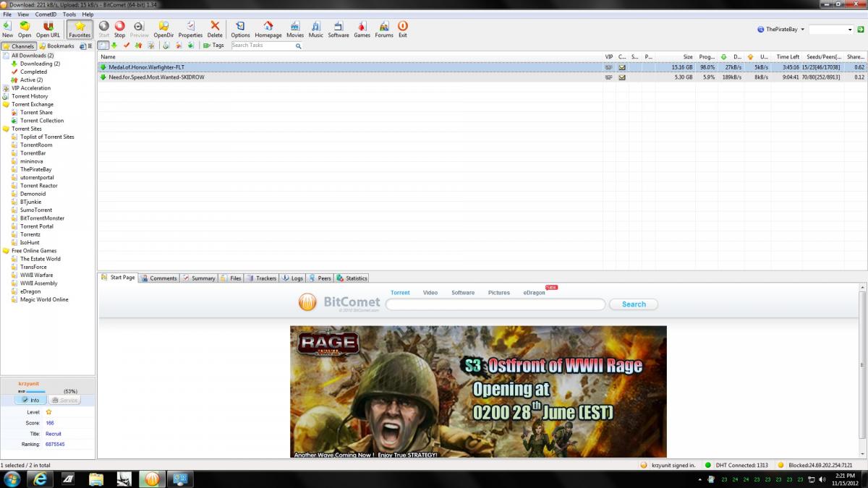Click the Stop toolbar icon
This screenshot has height=488, width=868.
tap(119, 29)
